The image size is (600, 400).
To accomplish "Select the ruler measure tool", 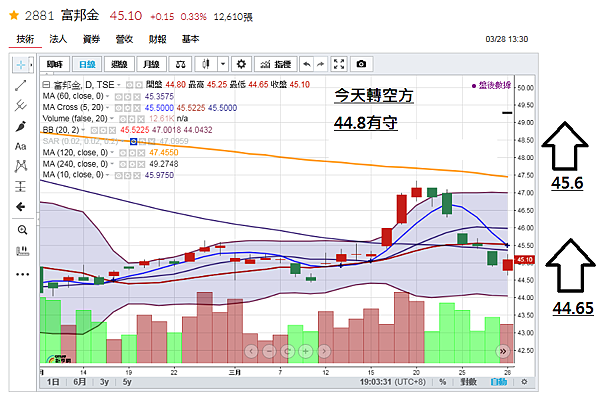I will click(22, 251).
